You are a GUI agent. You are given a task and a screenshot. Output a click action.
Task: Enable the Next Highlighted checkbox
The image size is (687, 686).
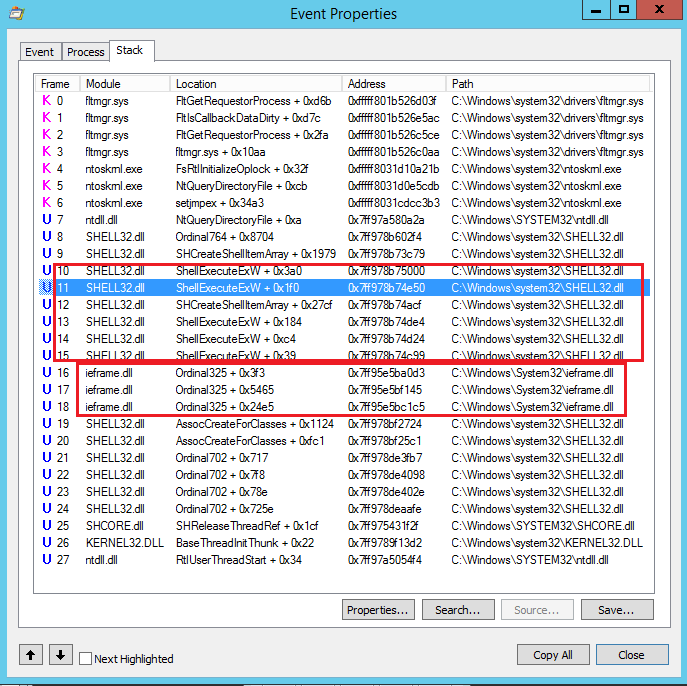pyautogui.click(x=86, y=659)
